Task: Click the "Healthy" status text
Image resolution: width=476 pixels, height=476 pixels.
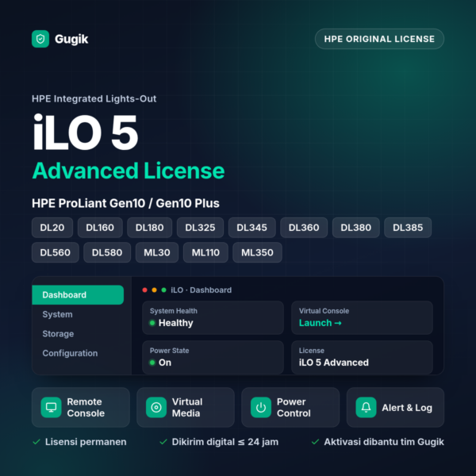Action: coord(176,323)
